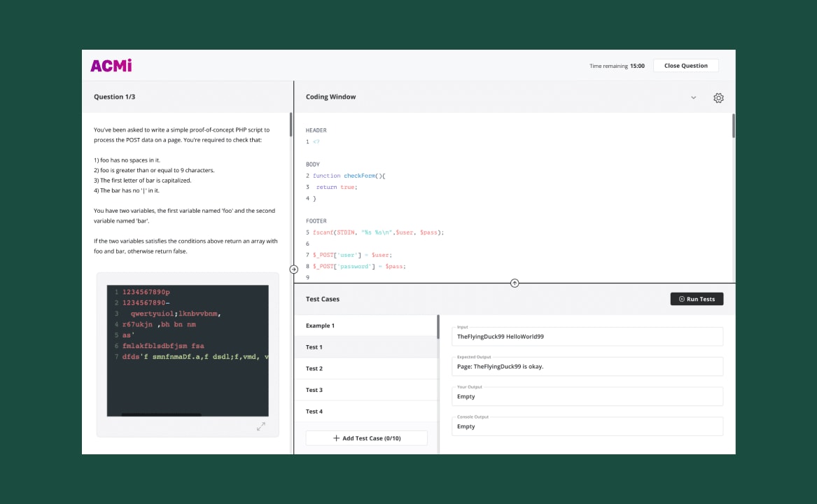Run the tests
This screenshot has width=817, height=504.
[x=697, y=299]
